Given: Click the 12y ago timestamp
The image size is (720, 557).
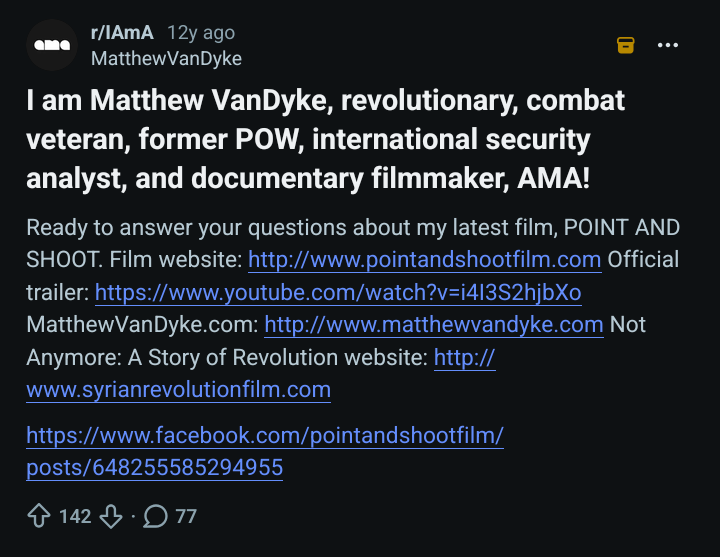Looking at the screenshot, I should (201, 33).
